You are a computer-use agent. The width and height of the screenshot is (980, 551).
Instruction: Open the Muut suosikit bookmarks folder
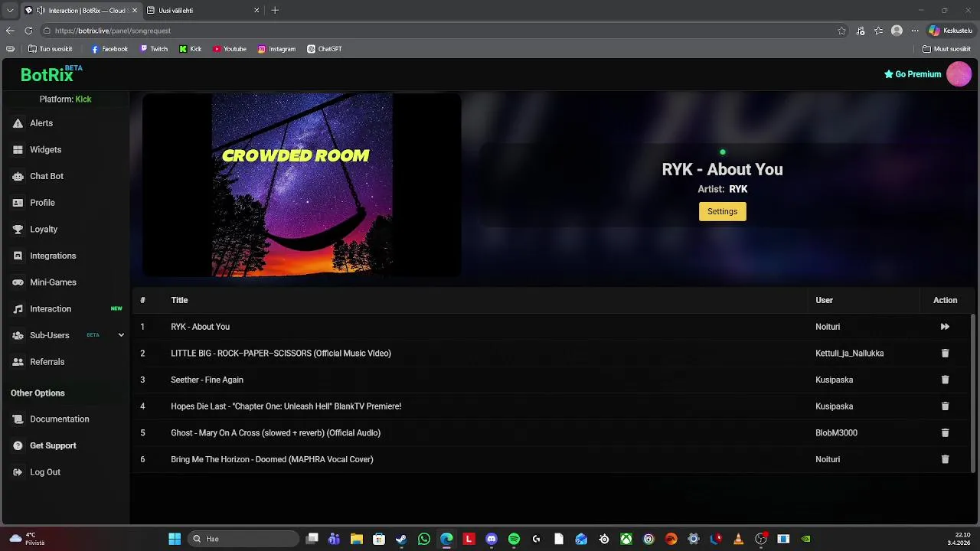click(946, 49)
